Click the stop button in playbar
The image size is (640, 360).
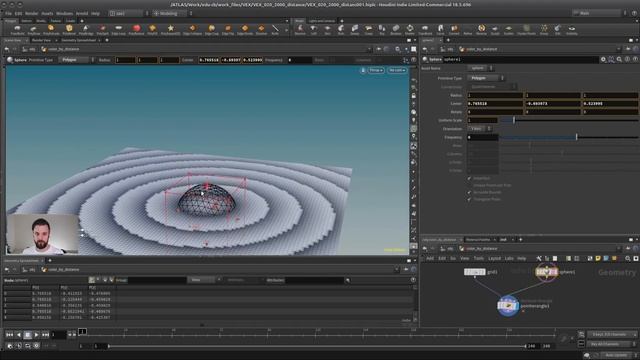[x=27, y=335]
